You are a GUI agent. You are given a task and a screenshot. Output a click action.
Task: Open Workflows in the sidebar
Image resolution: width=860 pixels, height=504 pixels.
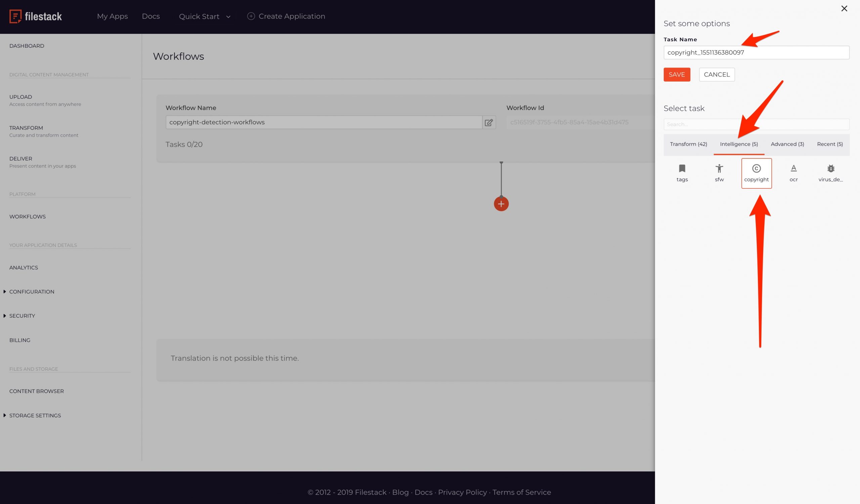pos(27,217)
